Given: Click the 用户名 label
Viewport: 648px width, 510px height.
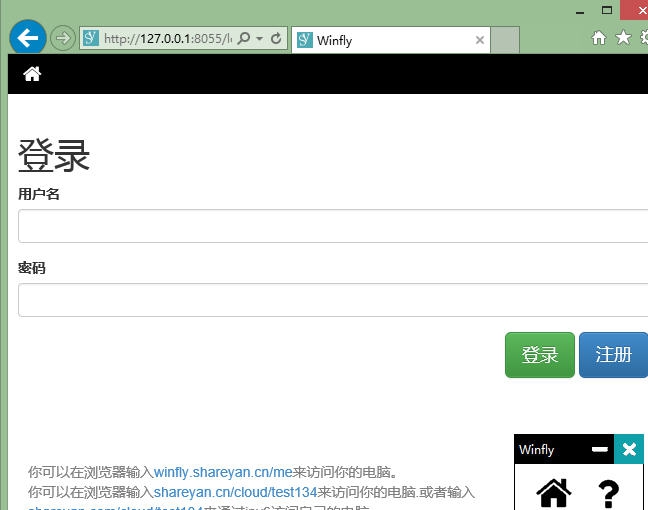Looking at the screenshot, I should pos(39,194).
